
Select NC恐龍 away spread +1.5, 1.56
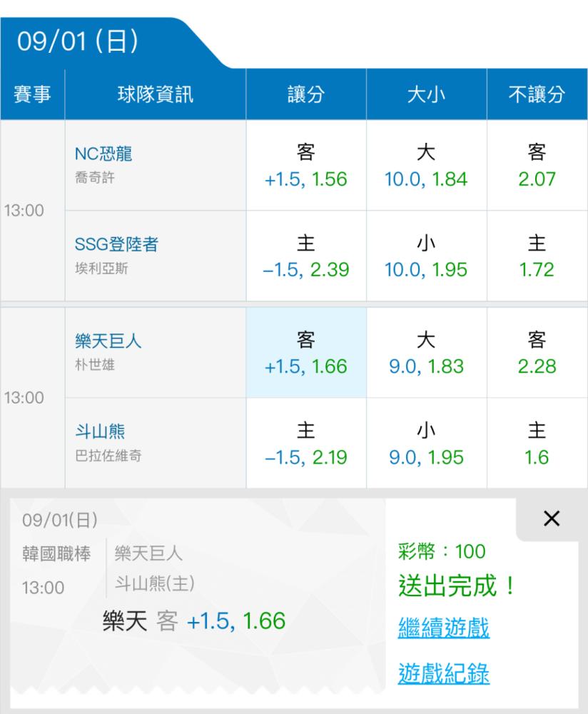[306, 166]
